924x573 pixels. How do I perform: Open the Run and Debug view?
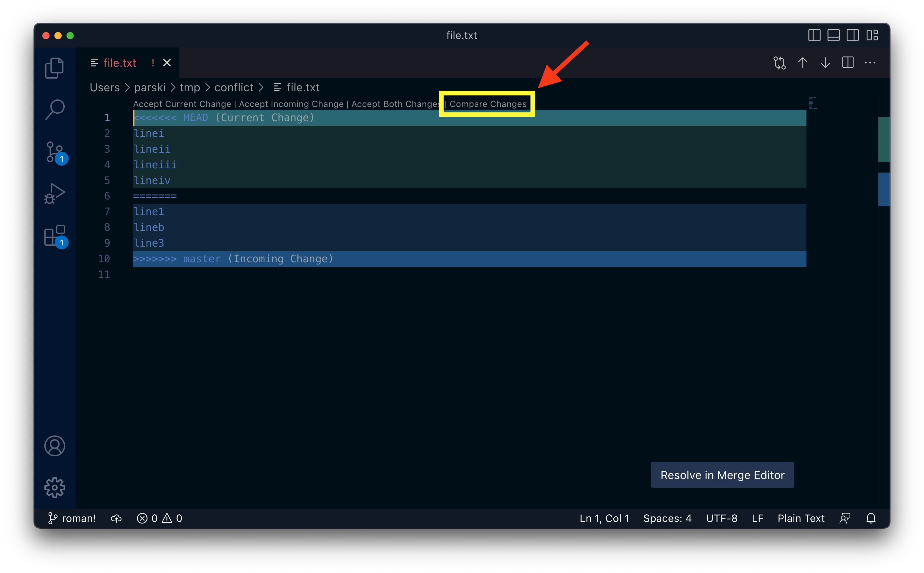[55, 193]
